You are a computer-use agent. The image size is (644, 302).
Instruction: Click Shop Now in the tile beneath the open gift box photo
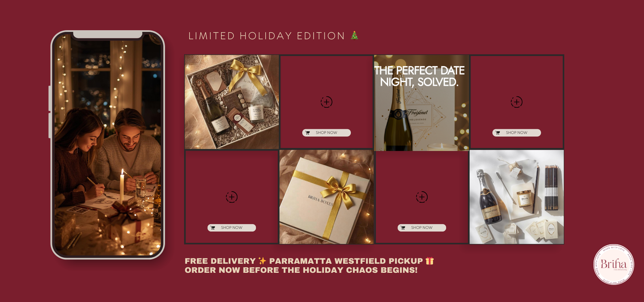(x=231, y=228)
